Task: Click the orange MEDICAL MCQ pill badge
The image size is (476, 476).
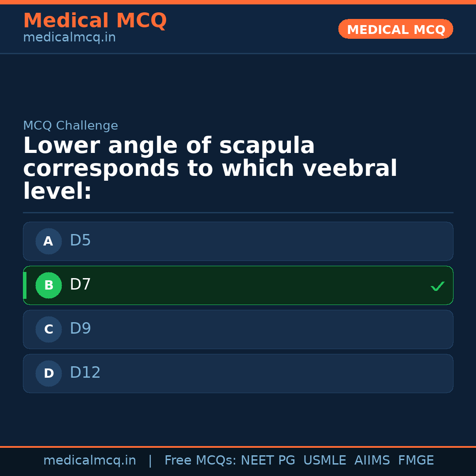Action: pyautogui.click(x=395, y=29)
